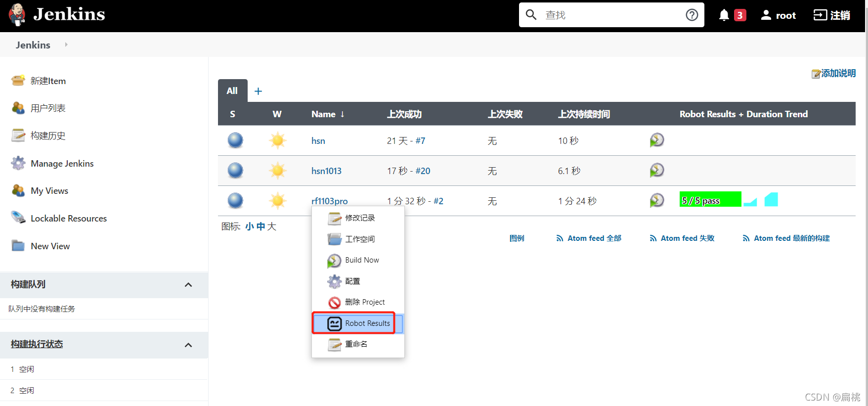Click the 上次失败 column header

click(505, 114)
